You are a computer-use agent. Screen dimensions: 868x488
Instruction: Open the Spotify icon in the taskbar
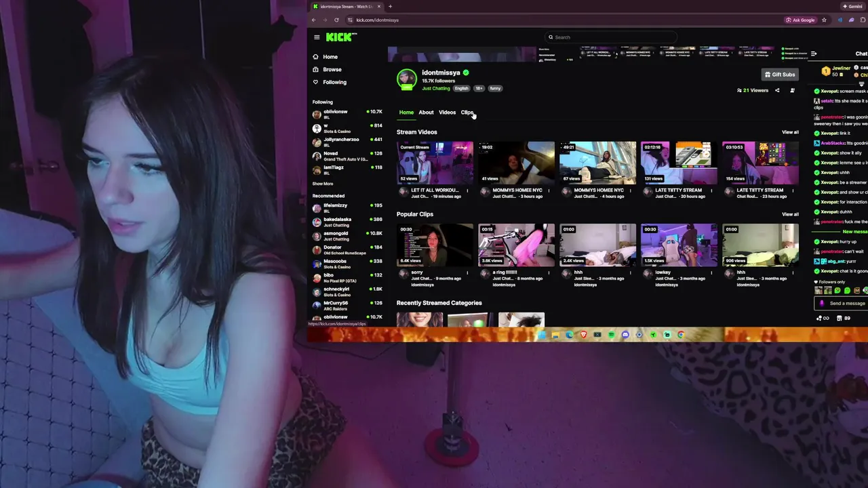(611, 335)
